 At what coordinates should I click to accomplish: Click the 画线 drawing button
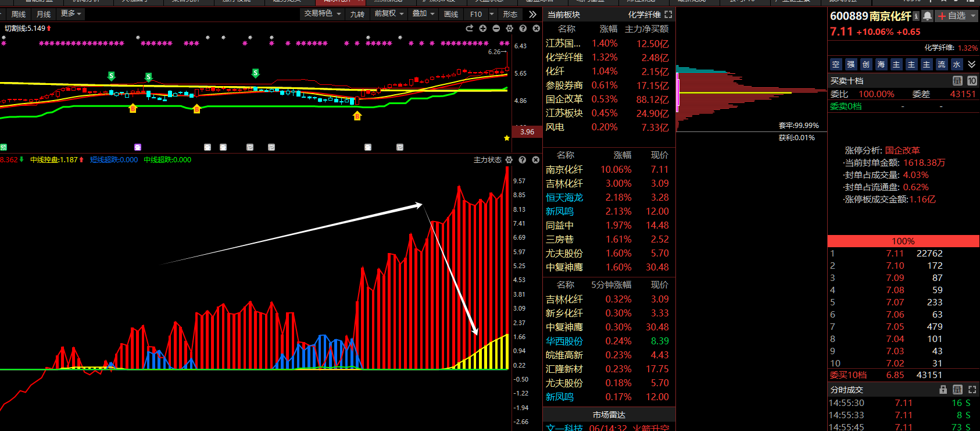click(451, 14)
